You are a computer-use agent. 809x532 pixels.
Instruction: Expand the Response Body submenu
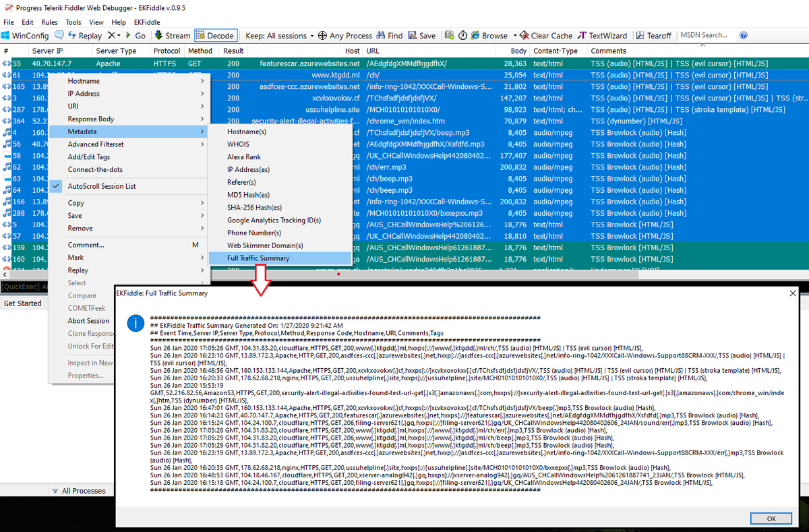pyautogui.click(x=130, y=119)
